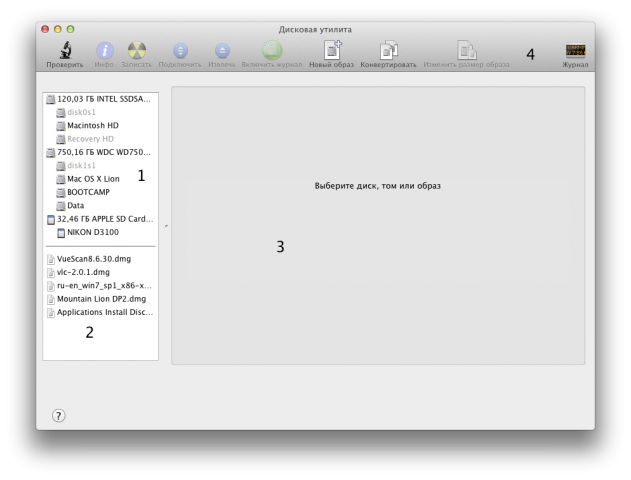Viewport: 631px width, 480px height.
Task: Click the Подключить mount icon
Action: [181, 50]
